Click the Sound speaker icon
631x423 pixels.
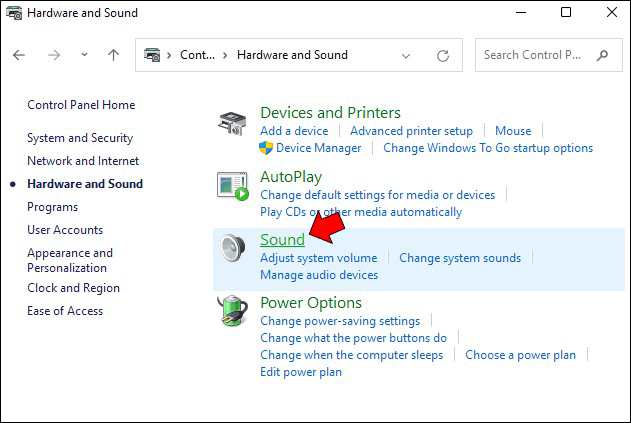233,249
